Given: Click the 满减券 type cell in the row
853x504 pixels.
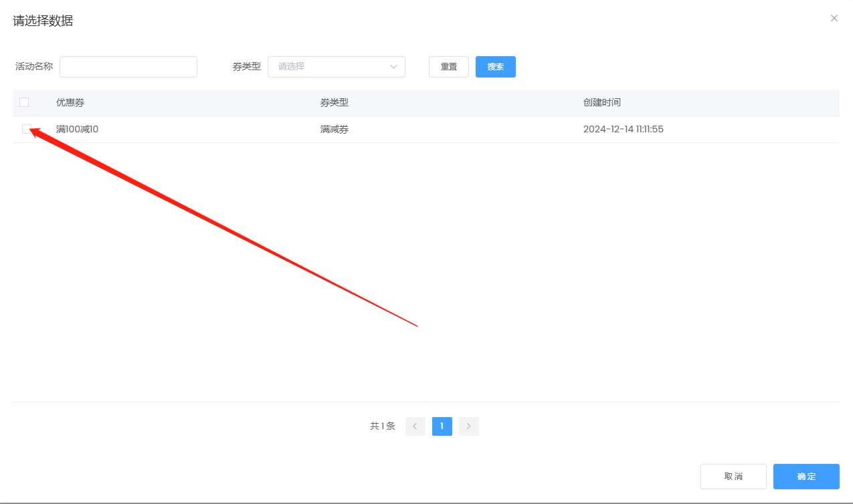Looking at the screenshot, I should pyautogui.click(x=335, y=129).
